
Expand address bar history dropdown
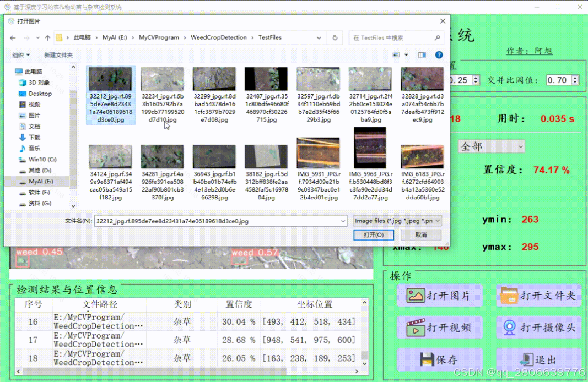(x=319, y=38)
